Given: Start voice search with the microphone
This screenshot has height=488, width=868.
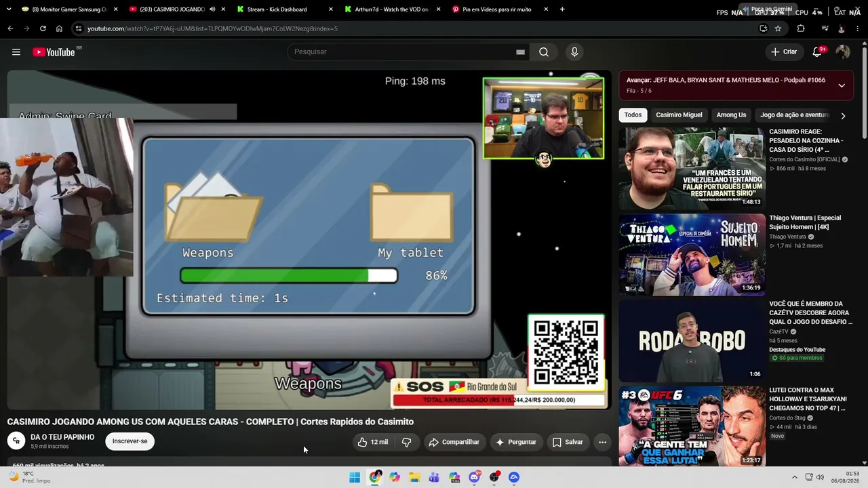Looking at the screenshot, I should pyautogui.click(x=574, y=52).
